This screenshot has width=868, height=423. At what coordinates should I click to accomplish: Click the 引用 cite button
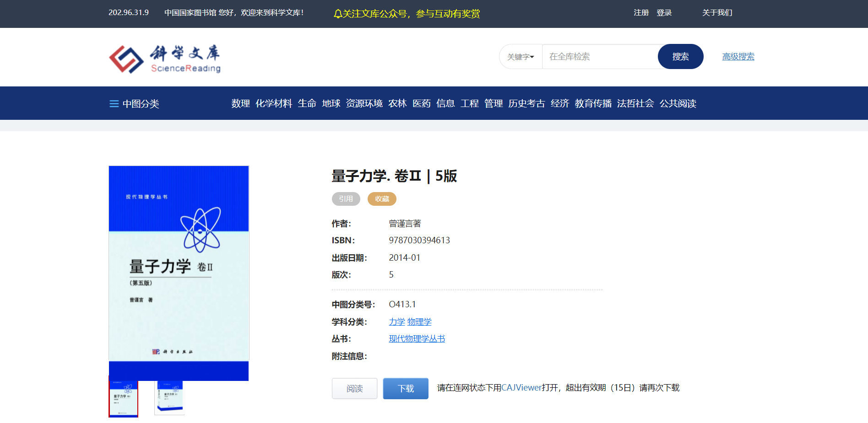coord(346,199)
